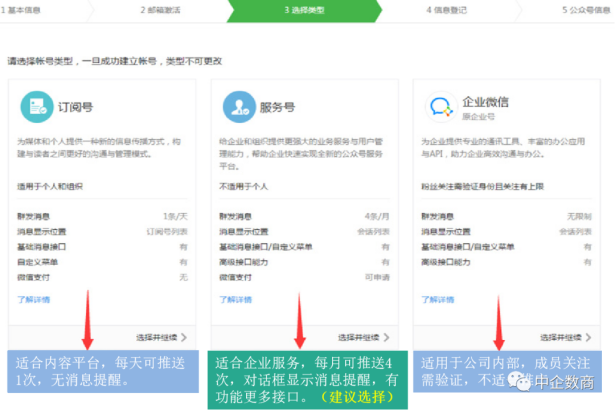Open 了解详情 link in the 服务号 card

coord(236,299)
